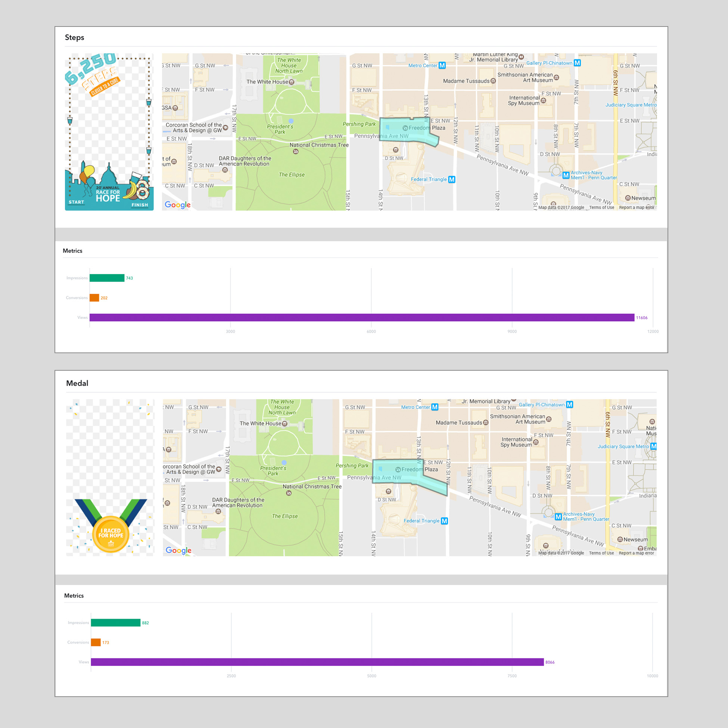This screenshot has height=728, width=728.
Task: Click the Medal Views bar showing 8066
Action: [317, 662]
